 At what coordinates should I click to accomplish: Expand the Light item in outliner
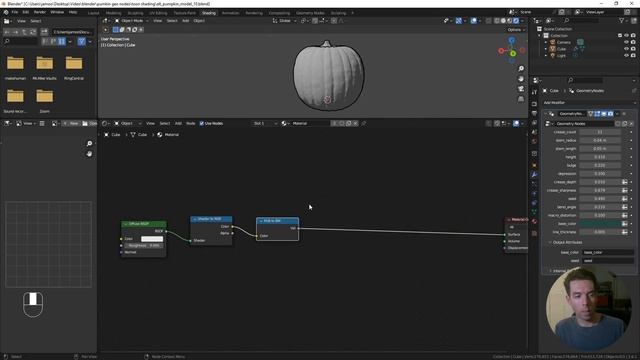coord(546,55)
